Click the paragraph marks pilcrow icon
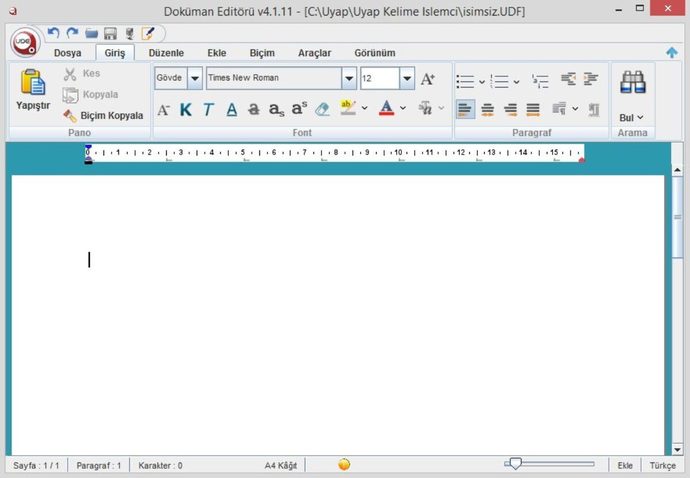690x478 pixels. pos(594,109)
